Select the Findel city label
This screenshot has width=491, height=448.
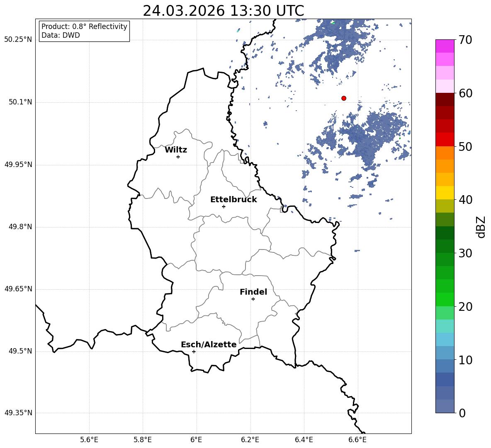(x=253, y=292)
